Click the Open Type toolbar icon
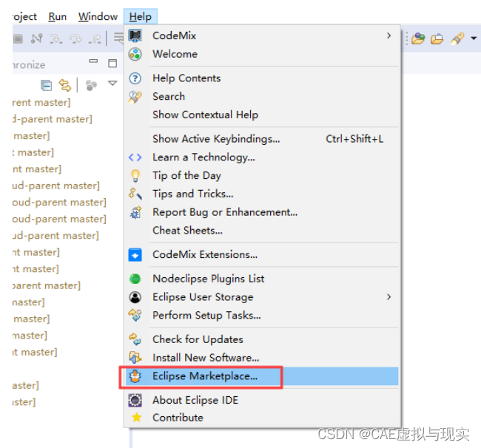 [x=418, y=38]
